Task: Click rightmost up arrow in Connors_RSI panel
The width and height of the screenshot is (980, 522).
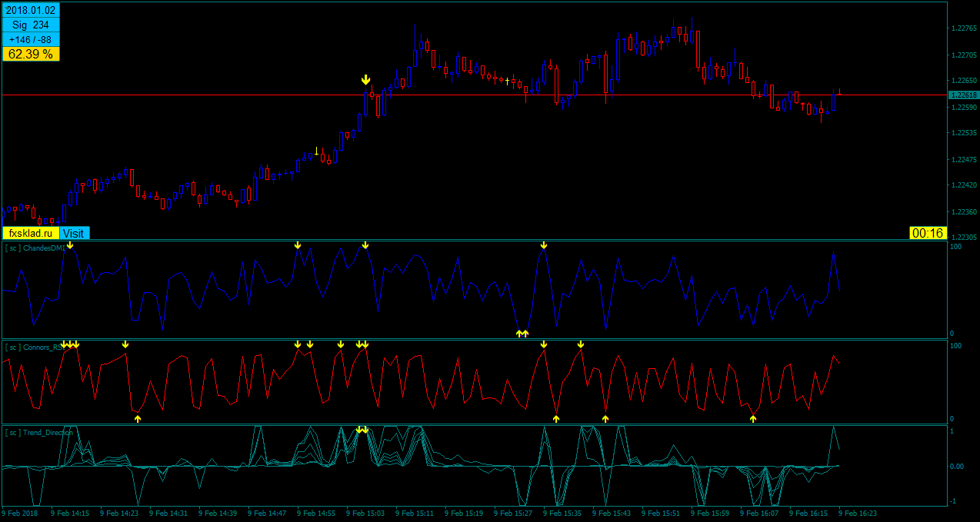Action: coord(753,419)
